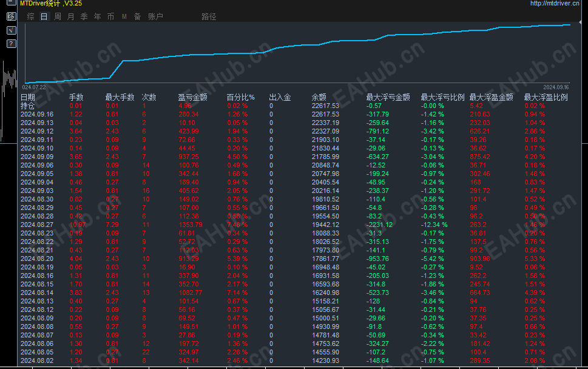Click the 备 option in the top bar
This screenshot has width=588, height=369.
pos(136,17)
